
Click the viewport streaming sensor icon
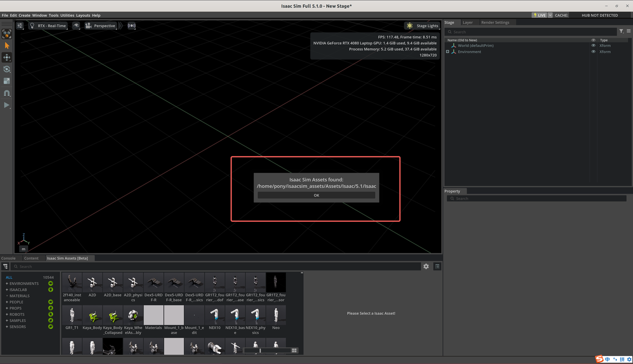132,26
